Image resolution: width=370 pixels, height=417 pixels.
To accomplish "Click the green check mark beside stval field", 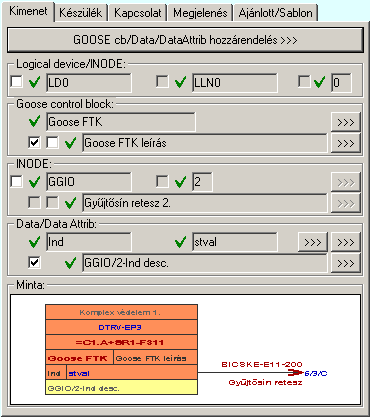I will 181,242.
